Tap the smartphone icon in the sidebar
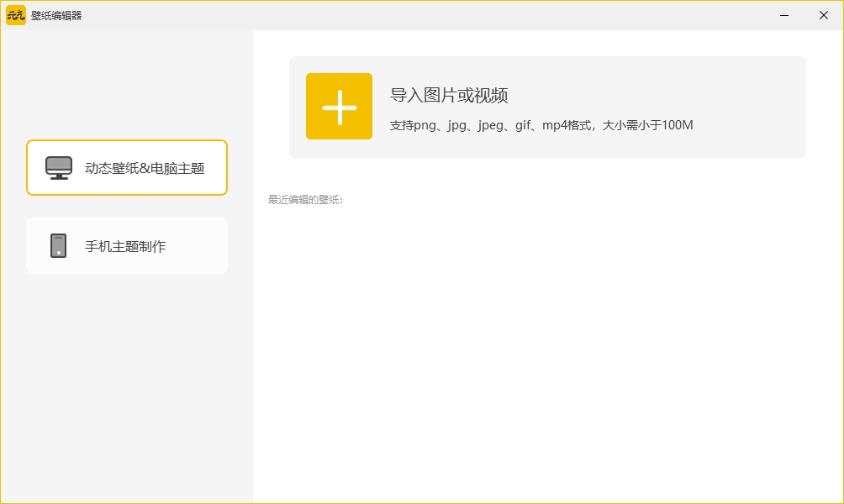 pos(57,245)
